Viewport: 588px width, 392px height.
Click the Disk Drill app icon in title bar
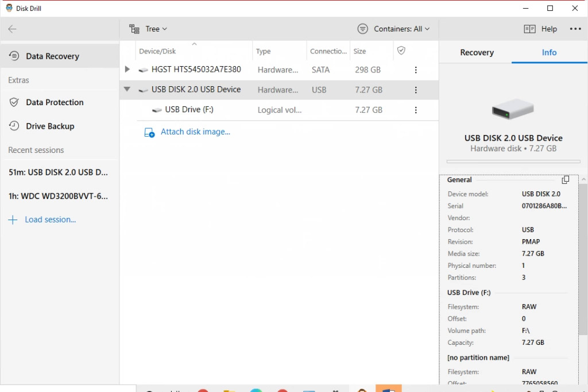[9, 8]
